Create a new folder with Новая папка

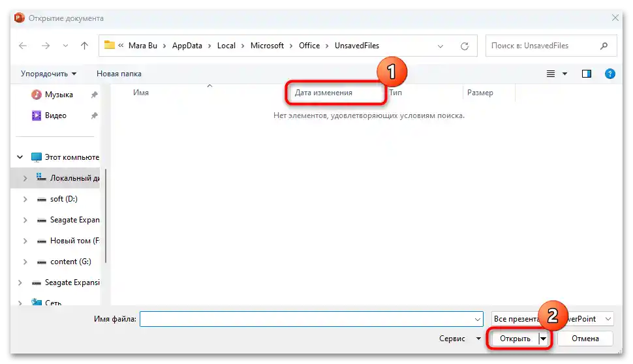coord(119,74)
